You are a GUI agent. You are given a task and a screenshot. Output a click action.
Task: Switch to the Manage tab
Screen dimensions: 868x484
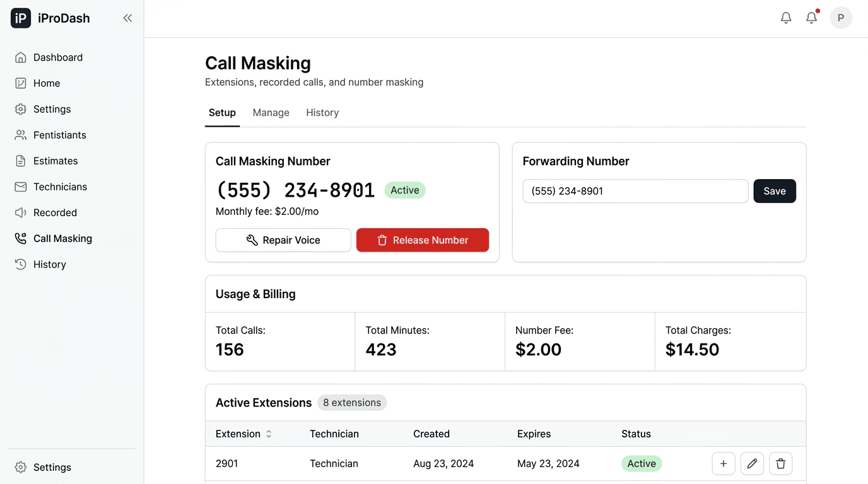(x=271, y=112)
